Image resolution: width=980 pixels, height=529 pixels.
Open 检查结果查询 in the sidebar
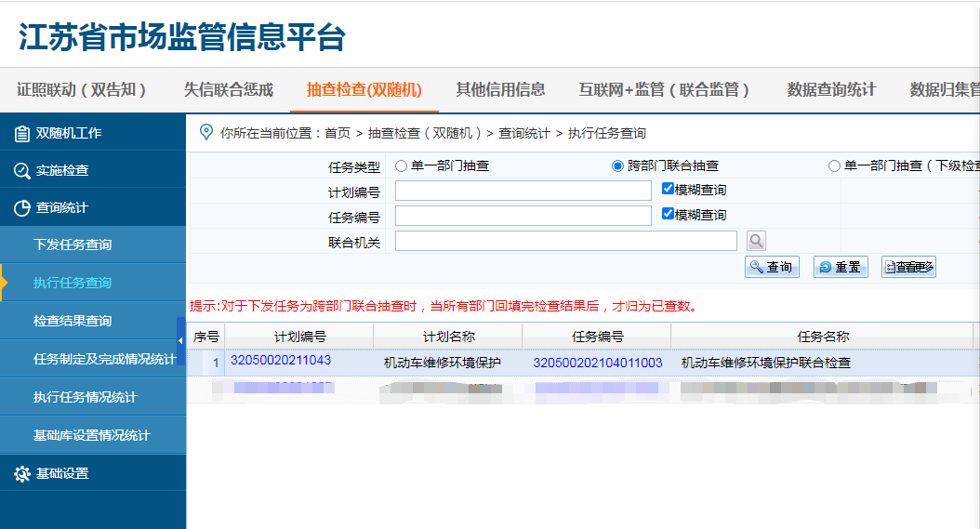pyautogui.click(x=73, y=321)
